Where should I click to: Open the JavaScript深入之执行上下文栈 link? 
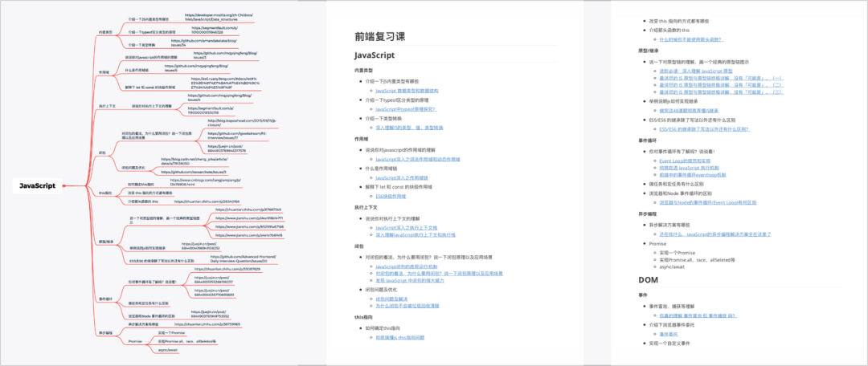(x=407, y=228)
